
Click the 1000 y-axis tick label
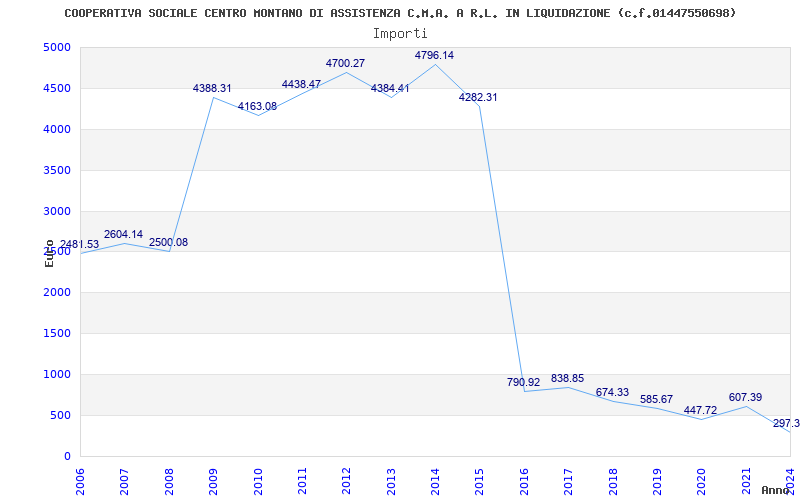(x=55, y=374)
